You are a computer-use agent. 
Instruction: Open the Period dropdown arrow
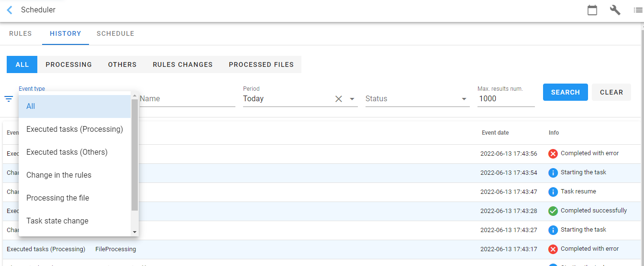tap(352, 99)
